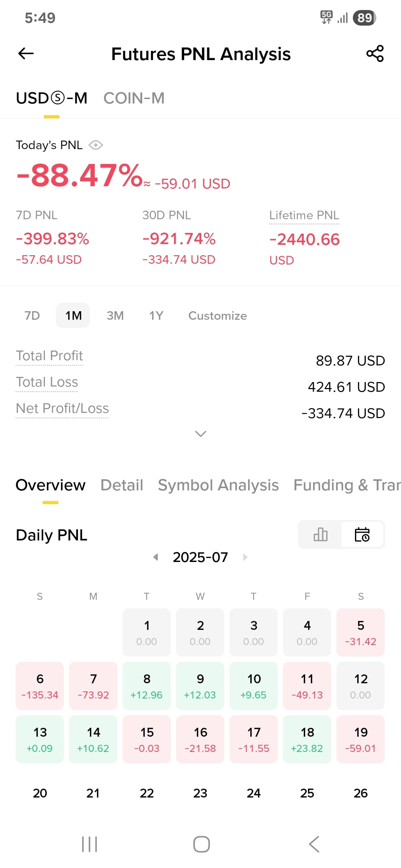Open the share icon
The image size is (401, 868).
point(375,54)
